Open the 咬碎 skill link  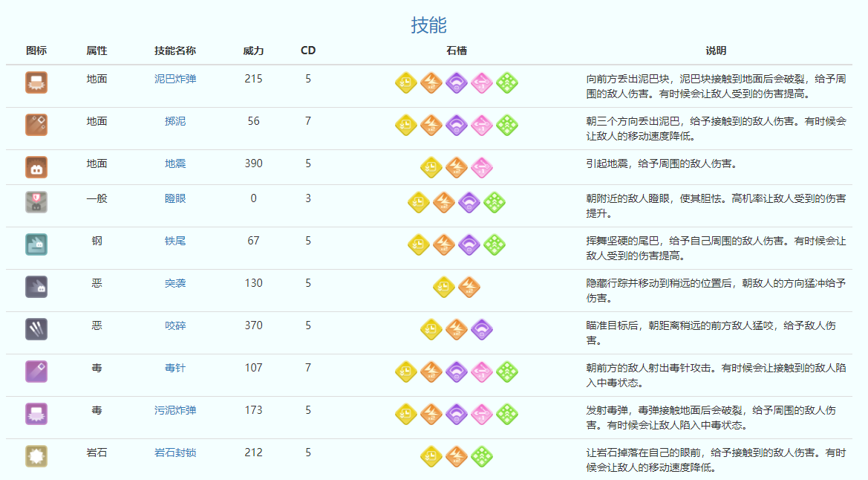[x=175, y=325]
